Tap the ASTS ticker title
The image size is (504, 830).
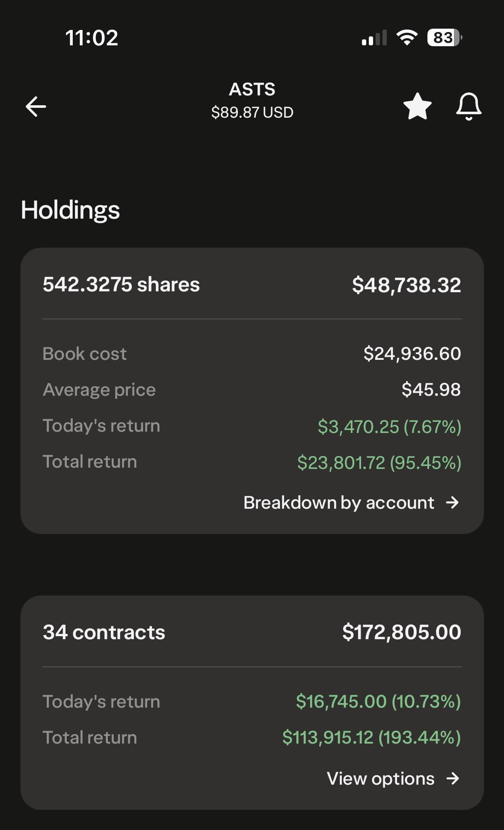[252, 89]
